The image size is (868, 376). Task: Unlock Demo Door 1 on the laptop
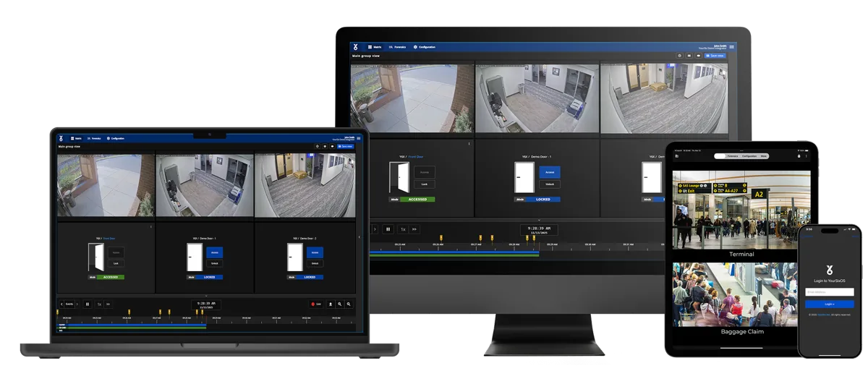coord(215,263)
